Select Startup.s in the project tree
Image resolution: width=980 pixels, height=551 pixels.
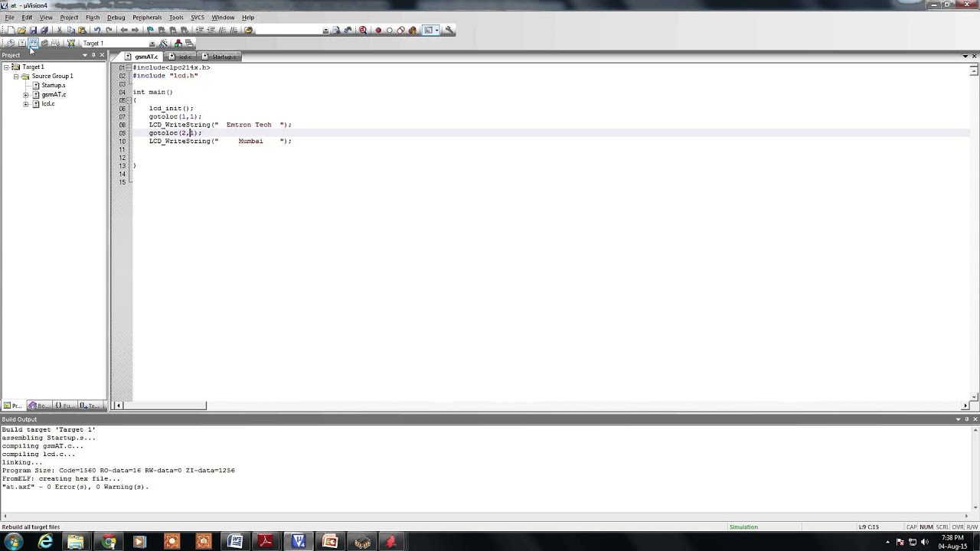(x=53, y=85)
